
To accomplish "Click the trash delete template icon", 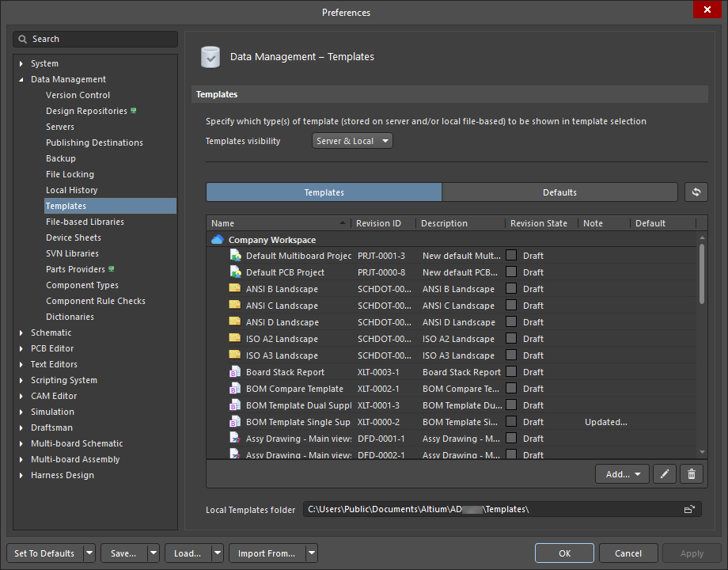I will pyautogui.click(x=692, y=474).
